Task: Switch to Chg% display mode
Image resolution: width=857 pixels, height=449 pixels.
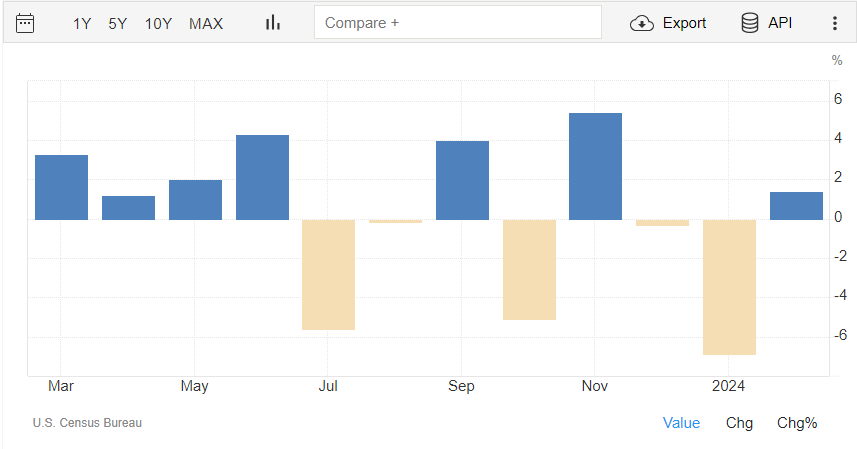Action: [x=797, y=423]
